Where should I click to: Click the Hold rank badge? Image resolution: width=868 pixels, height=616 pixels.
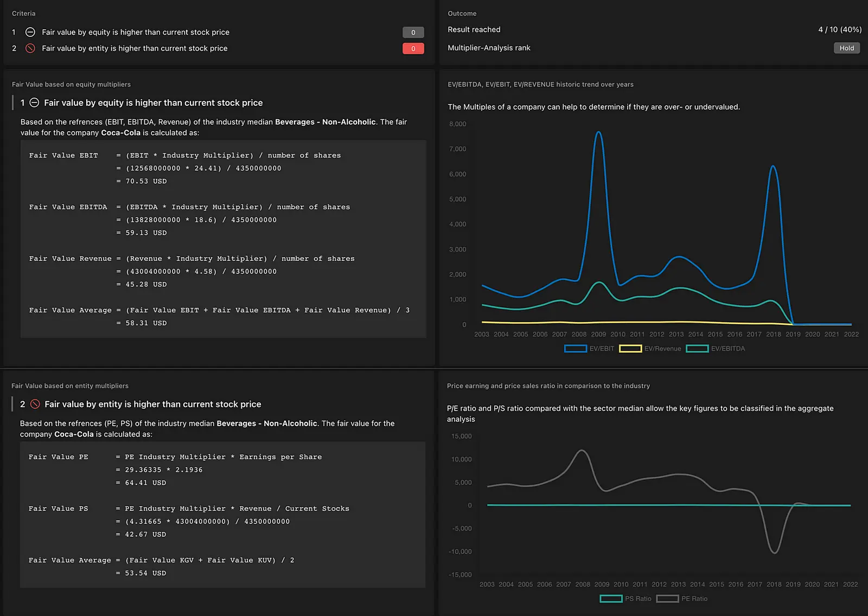846,48
